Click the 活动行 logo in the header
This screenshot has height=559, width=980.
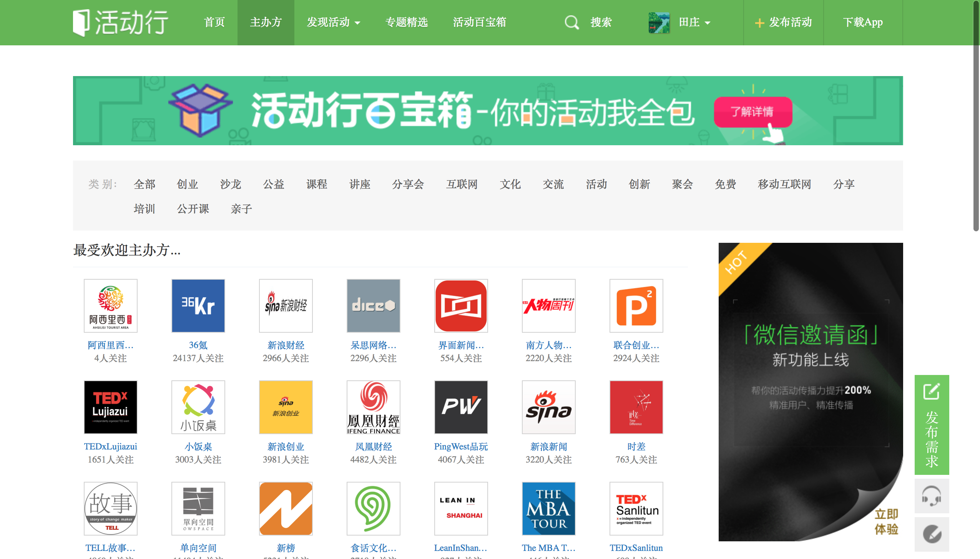click(x=121, y=23)
